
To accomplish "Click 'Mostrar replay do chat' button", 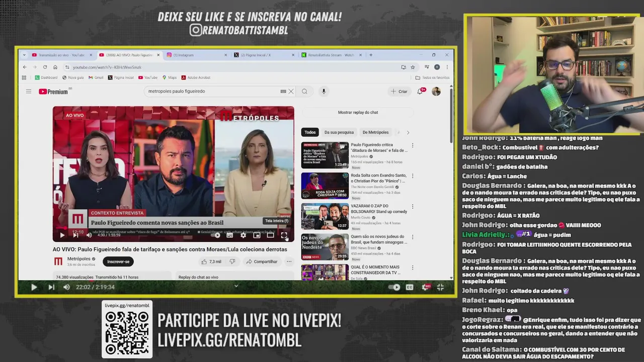I will [x=358, y=112].
